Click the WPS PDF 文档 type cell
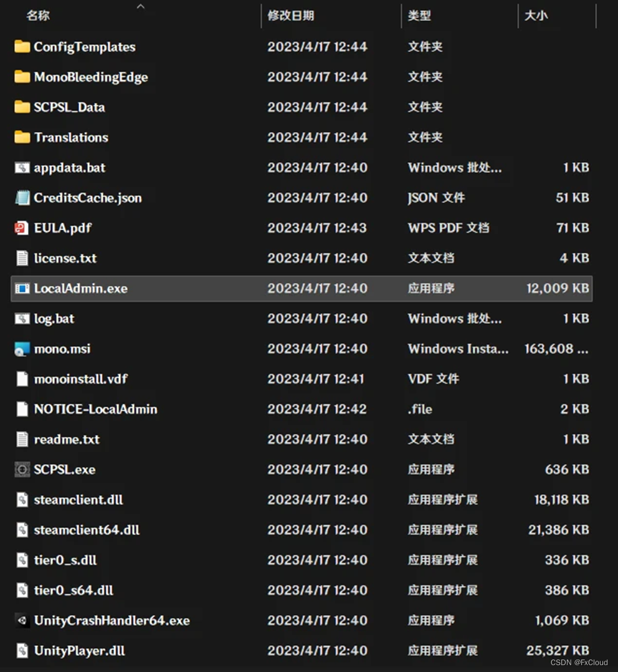This screenshot has width=618, height=672. point(449,228)
